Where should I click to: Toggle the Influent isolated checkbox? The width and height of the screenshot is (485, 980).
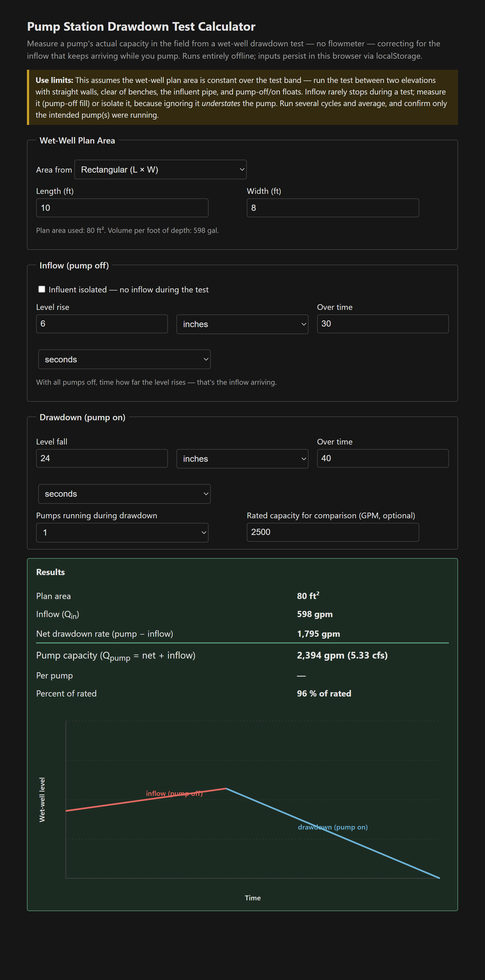(42, 289)
